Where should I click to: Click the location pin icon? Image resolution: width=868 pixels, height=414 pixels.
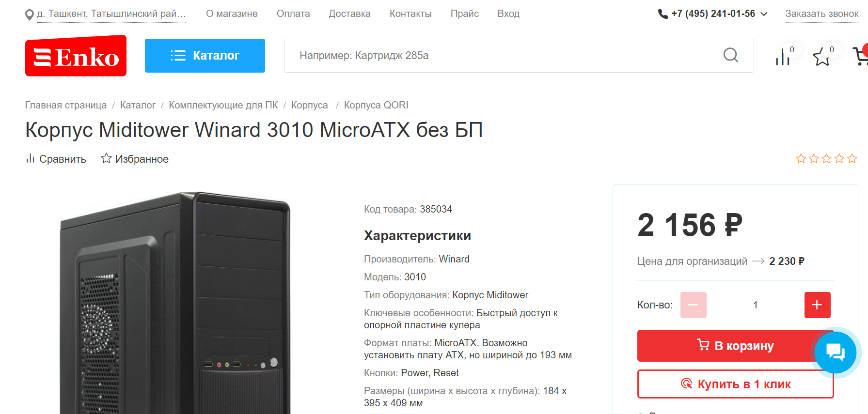[x=30, y=15]
